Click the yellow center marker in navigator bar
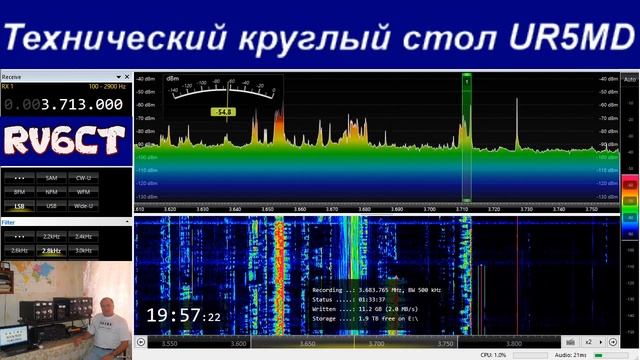The width and height of the screenshot is (640, 360). [x=354, y=342]
